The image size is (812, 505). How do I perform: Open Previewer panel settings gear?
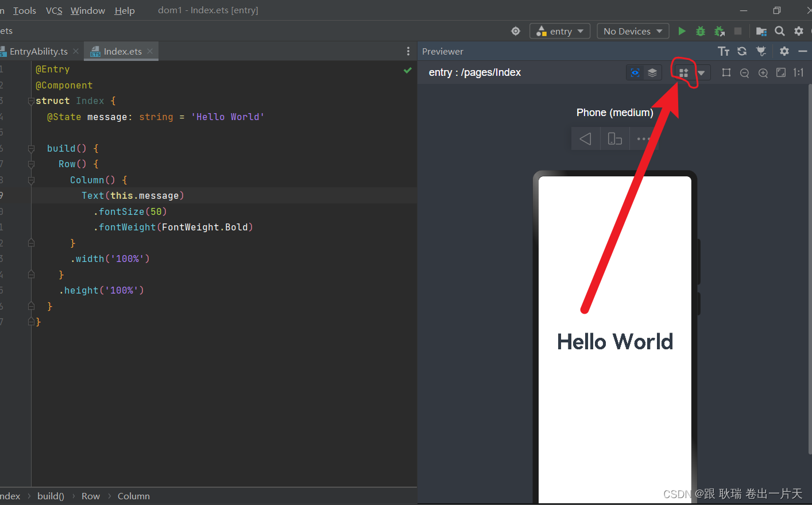784,51
